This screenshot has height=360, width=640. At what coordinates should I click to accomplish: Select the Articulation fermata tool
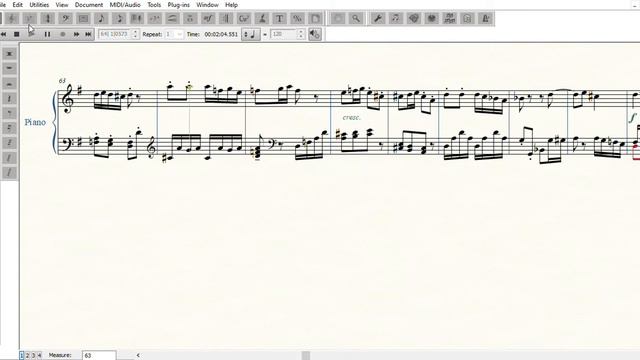coord(190,18)
